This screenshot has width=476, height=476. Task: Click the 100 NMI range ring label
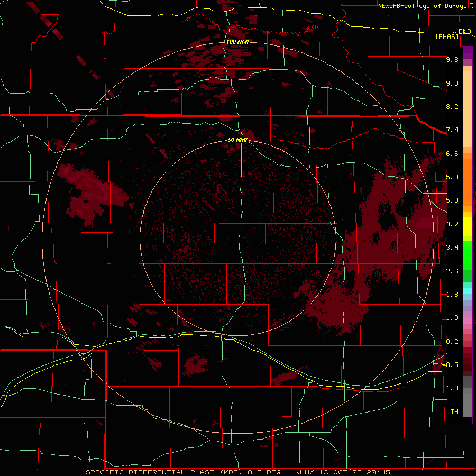tap(237, 42)
